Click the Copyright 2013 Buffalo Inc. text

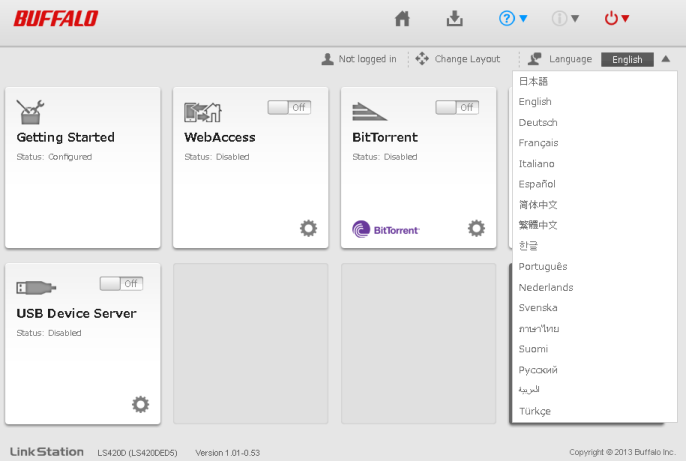click(x=622, y=452)
